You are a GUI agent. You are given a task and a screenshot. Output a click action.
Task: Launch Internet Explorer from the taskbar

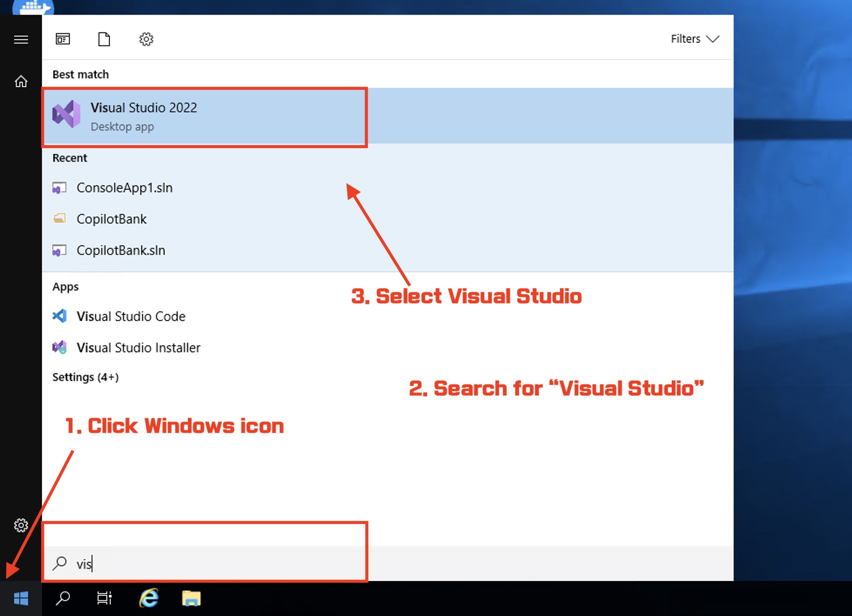149,599
